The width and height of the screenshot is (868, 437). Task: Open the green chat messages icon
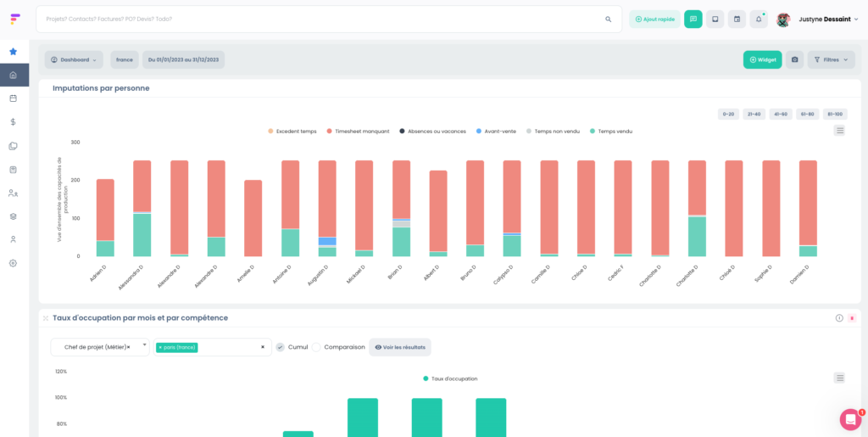[693, 20]
